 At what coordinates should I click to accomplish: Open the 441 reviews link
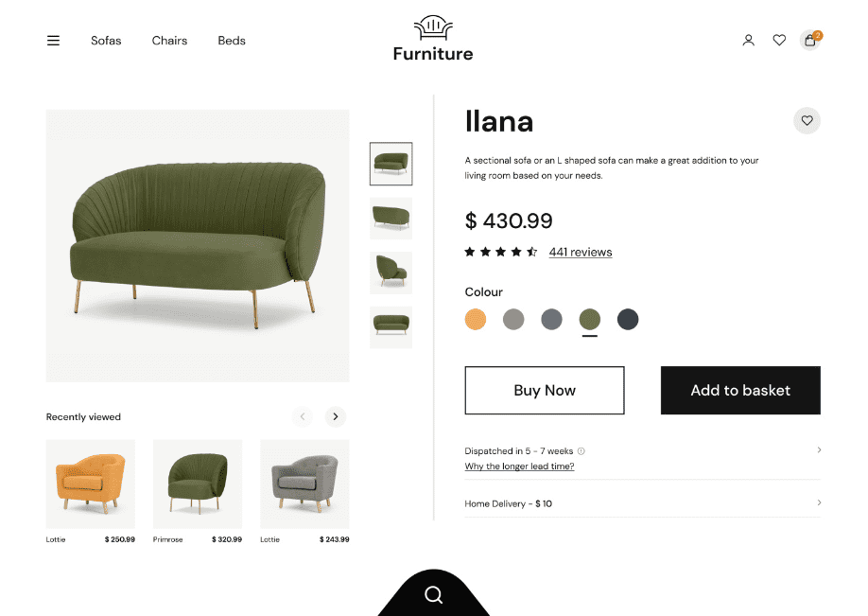tap(581, 253)
